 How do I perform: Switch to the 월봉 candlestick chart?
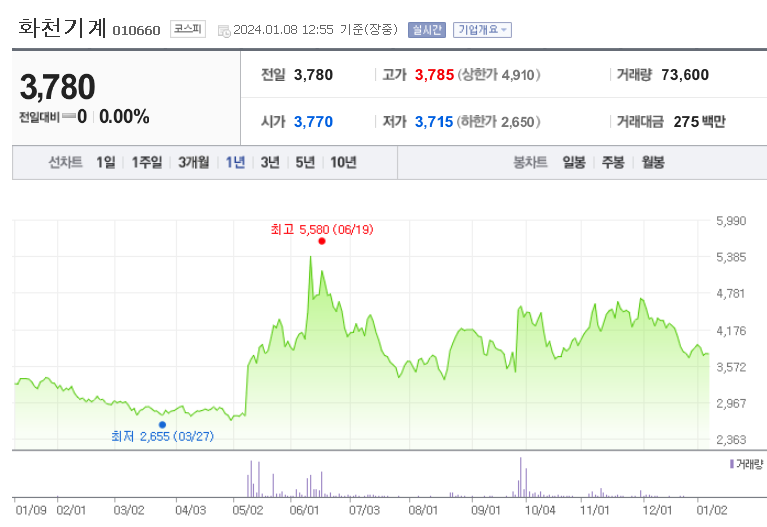click(653, 162)
